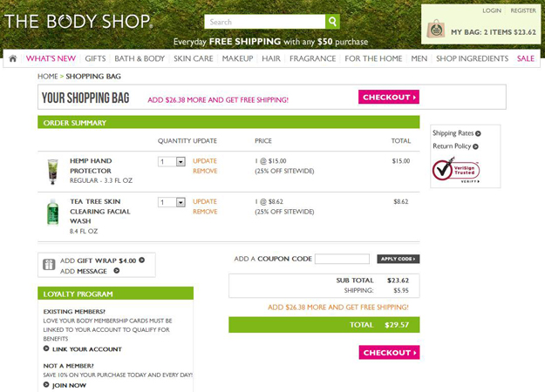This screenshot has height=392, width=545.
Task: Click the Shipping $5.95 value
Action: click(401, 290)
